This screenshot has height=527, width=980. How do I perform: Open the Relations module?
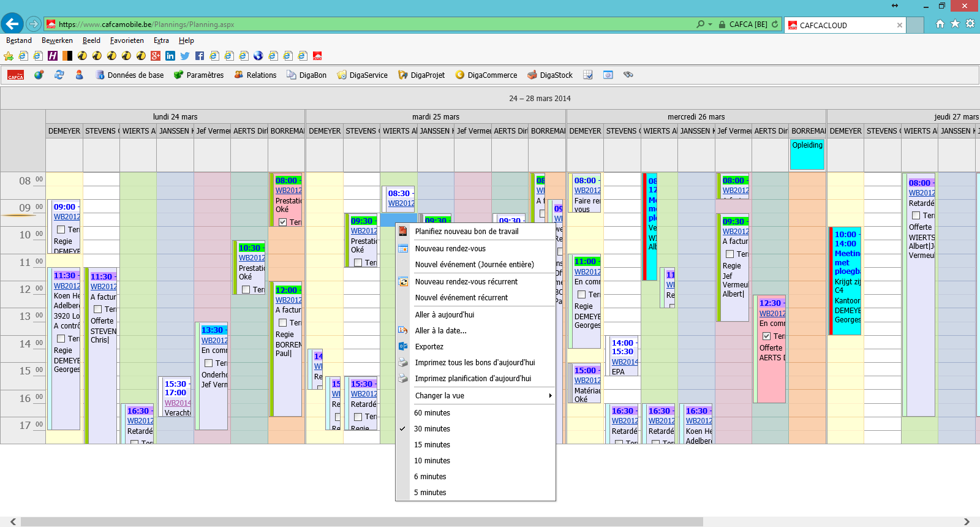coord(255,75)
